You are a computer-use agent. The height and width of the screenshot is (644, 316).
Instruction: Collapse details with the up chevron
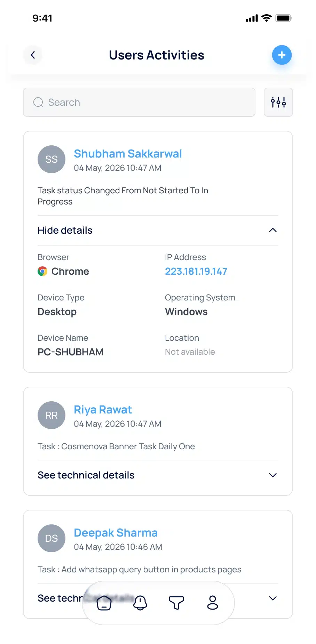273,230
